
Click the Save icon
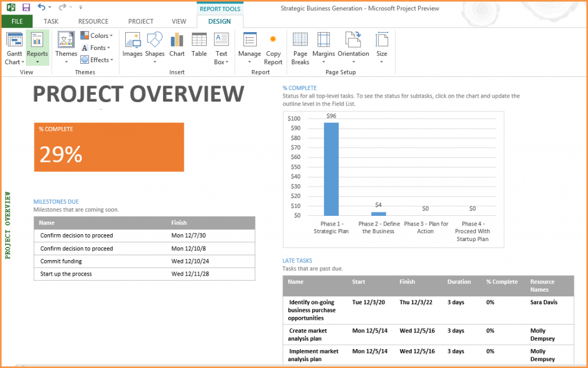26,7
